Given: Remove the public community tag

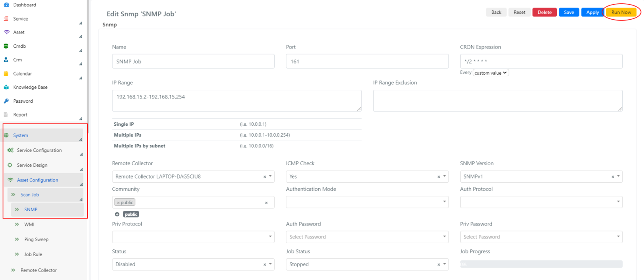Looking at the screenshot, I should click(118, 202).
